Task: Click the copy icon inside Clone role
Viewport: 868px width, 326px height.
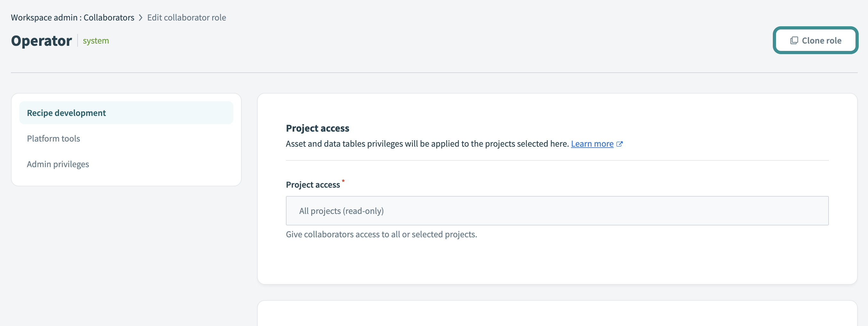Action: pos(794,40)
